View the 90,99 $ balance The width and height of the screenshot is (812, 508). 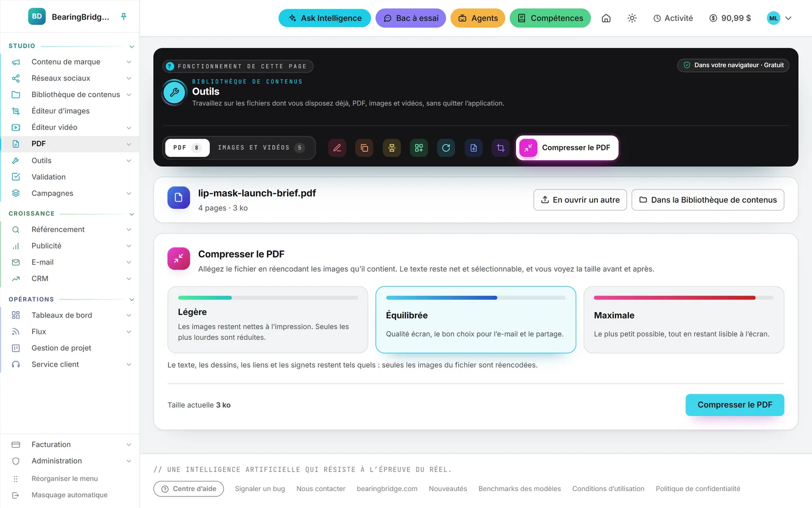(x=730, y=18)
